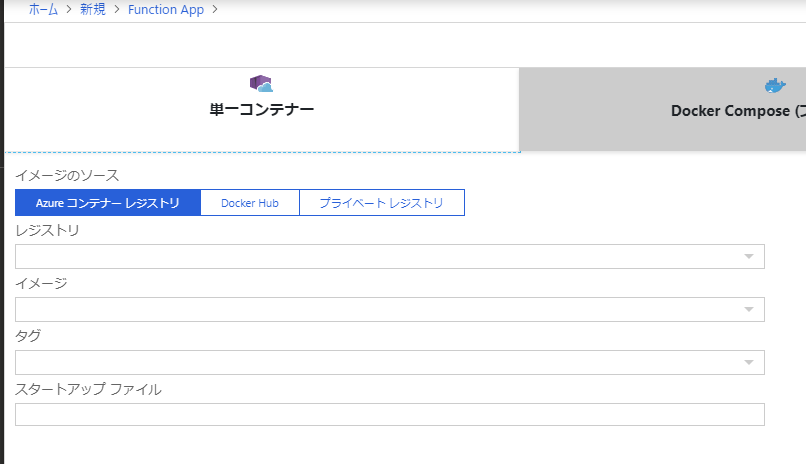Open the 新規 breadcrumb link

point(93,9)
